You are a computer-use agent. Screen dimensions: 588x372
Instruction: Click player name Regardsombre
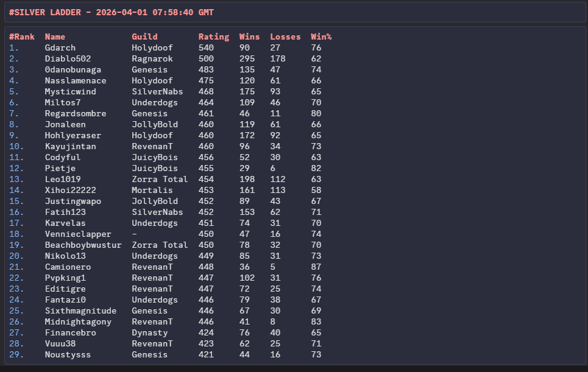click(x=76, y=113)
